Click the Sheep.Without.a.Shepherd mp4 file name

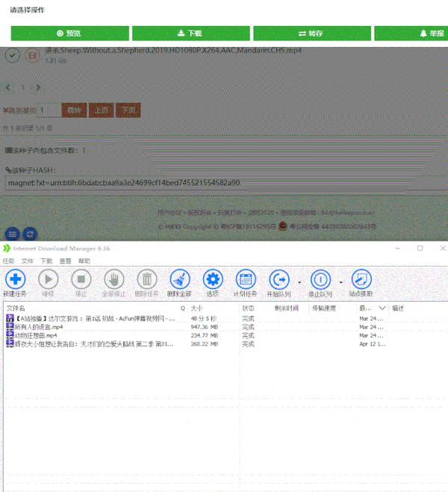[x=173, y=51]
